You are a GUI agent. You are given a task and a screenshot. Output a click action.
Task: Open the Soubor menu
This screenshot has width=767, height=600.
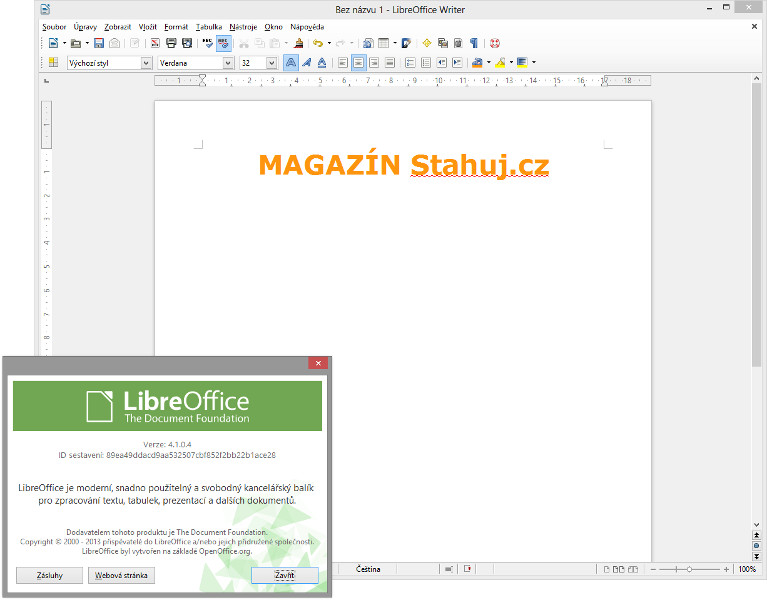click(54, 27)
